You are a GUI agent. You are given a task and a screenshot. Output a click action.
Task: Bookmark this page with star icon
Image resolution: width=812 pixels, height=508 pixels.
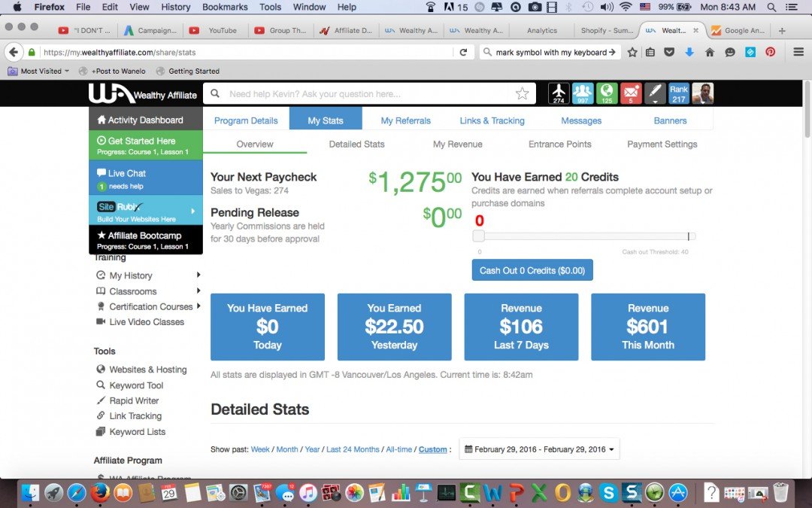632,52
